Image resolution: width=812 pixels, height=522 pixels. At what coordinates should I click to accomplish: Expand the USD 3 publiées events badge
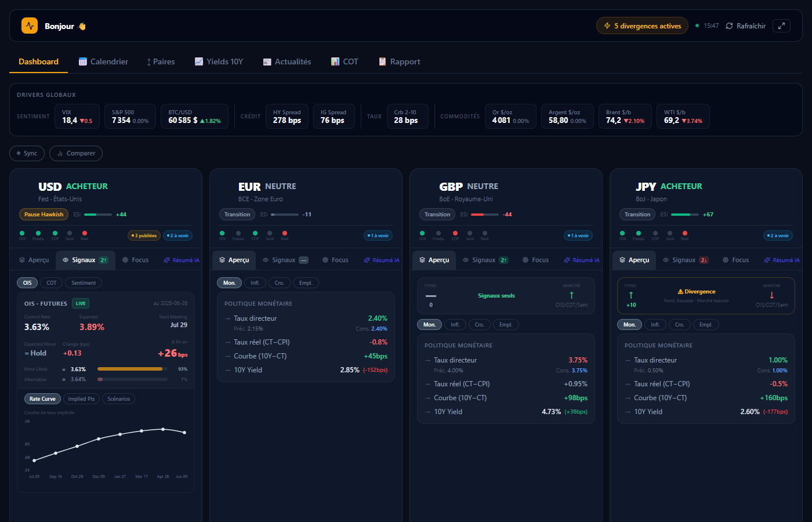[144, 235]
